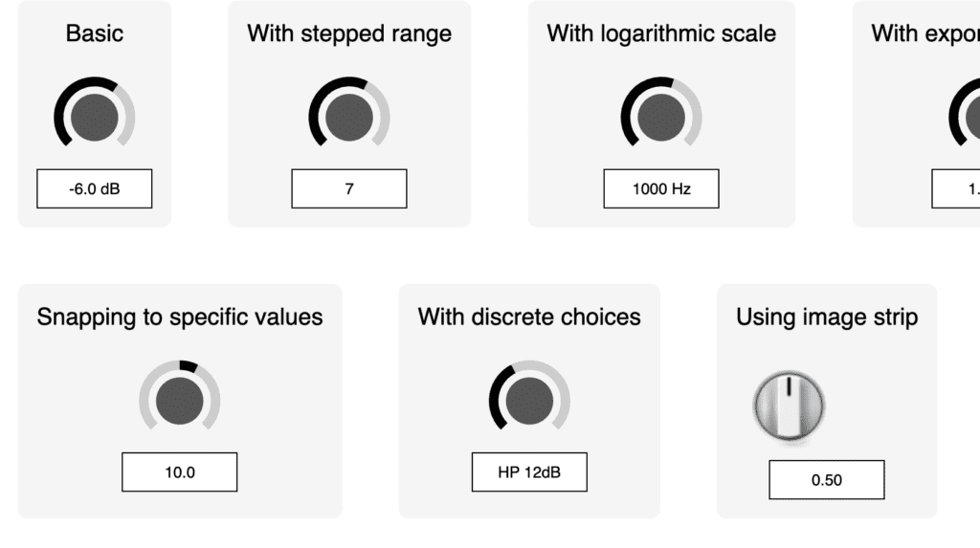Click the "With discrete choices" heading
The image size is (980, 548).
click(529, 317)
